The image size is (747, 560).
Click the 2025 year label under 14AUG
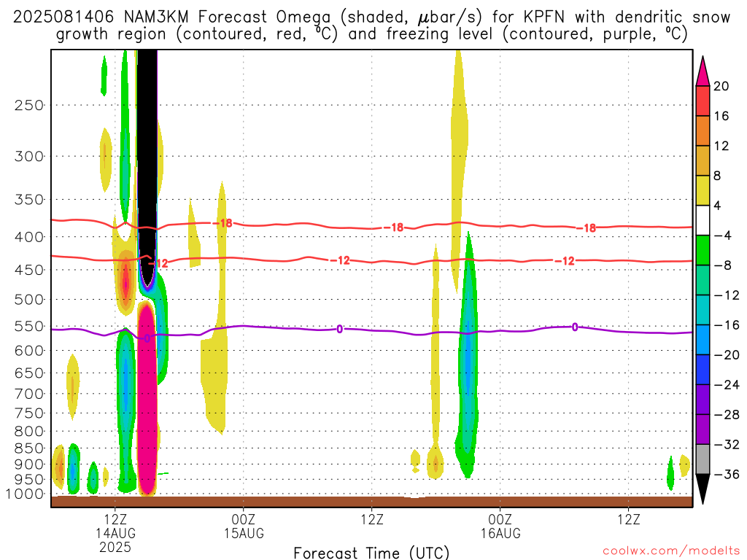pos(115,547)
